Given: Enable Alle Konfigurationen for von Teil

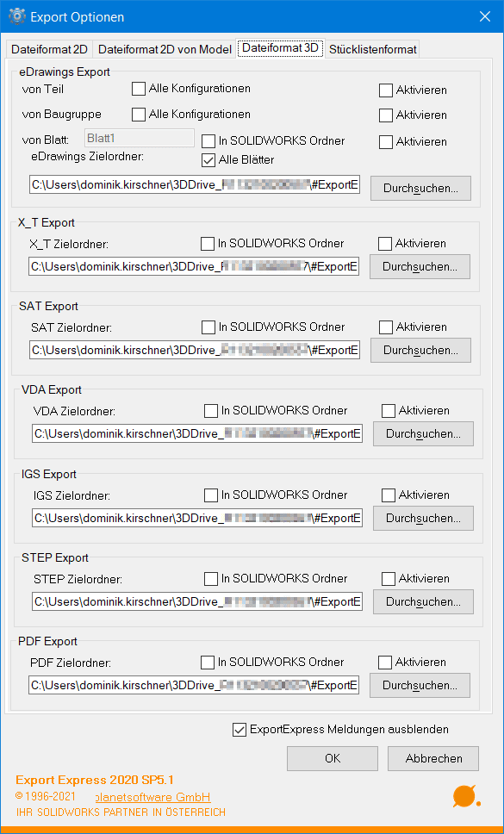Looking at the screenshot, I should tap(139, 89).
